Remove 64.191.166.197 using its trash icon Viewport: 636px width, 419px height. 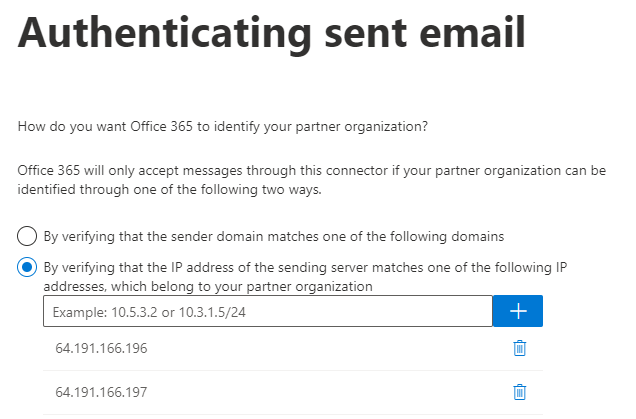coord(519,392)
